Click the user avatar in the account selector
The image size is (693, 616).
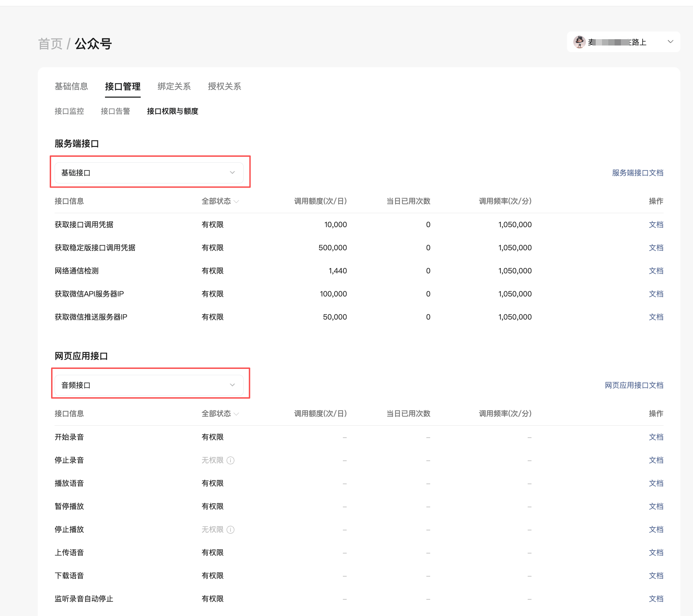(x=579, y=42)
